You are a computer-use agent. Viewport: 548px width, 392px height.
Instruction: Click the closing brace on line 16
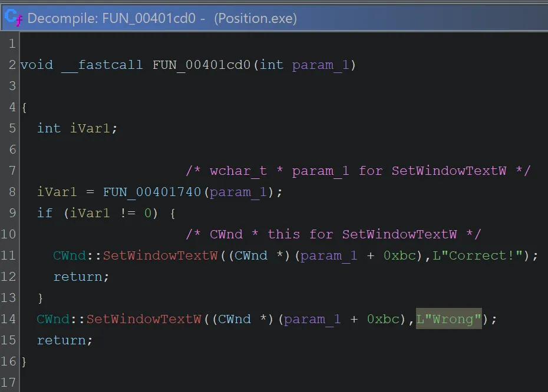coord(24,361)
